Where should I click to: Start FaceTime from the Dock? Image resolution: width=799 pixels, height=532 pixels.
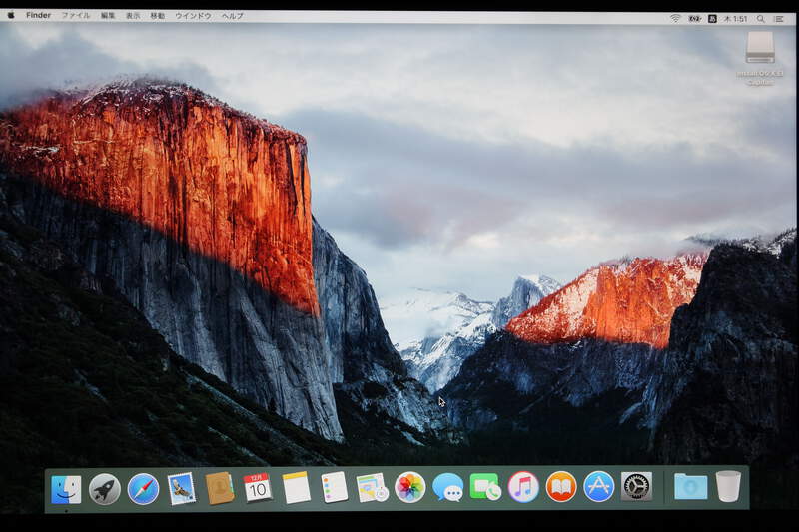(x=485, y=487)
